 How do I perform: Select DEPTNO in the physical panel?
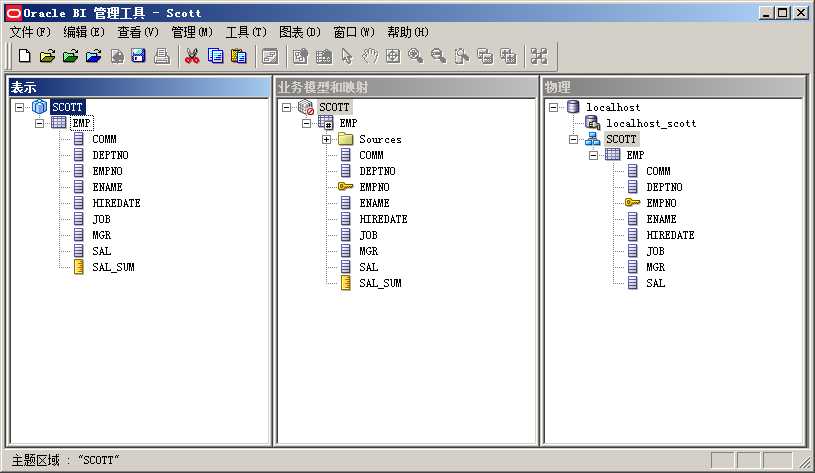tap(664, 187)
